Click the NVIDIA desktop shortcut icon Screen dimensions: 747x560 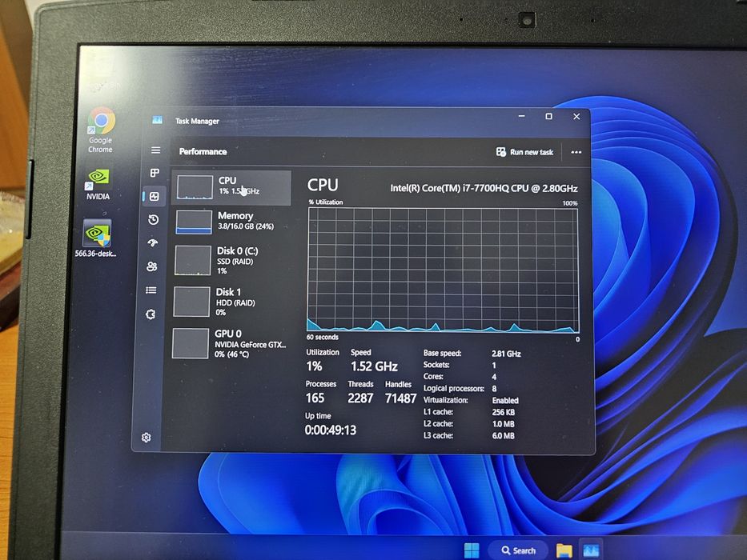98,184
